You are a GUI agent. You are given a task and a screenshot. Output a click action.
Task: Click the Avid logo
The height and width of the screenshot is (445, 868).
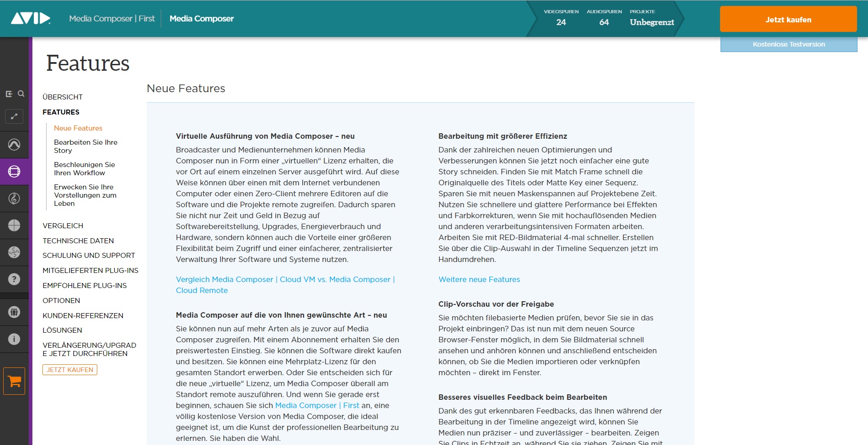[31, 18]
